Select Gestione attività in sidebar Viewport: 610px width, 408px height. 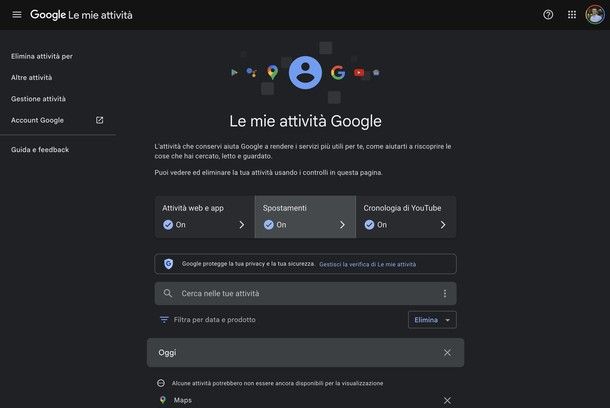coord(38,99)
